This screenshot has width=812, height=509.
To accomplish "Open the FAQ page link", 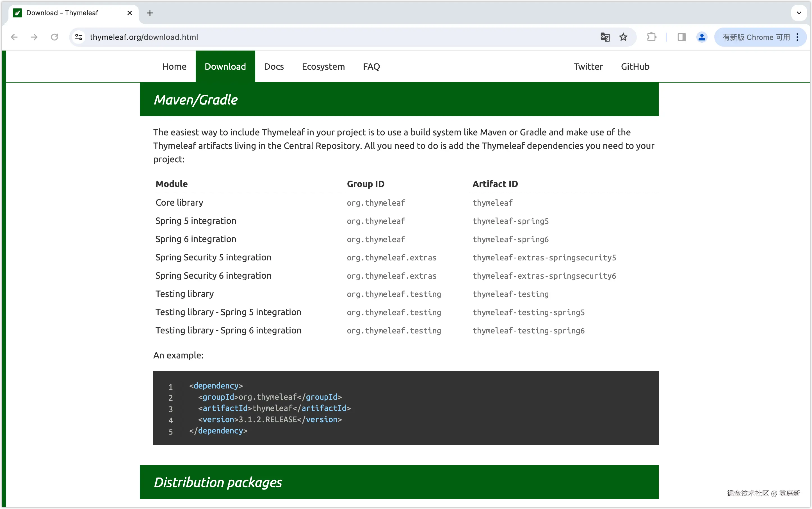I will click(x=371, y=67).
